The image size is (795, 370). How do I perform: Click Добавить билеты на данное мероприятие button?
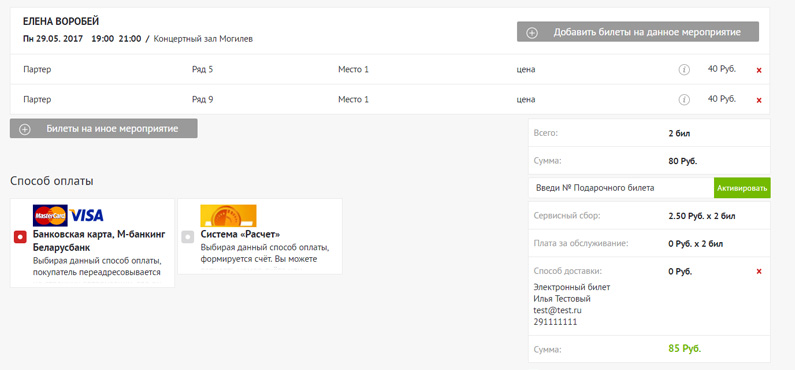(x=638, y=32)
